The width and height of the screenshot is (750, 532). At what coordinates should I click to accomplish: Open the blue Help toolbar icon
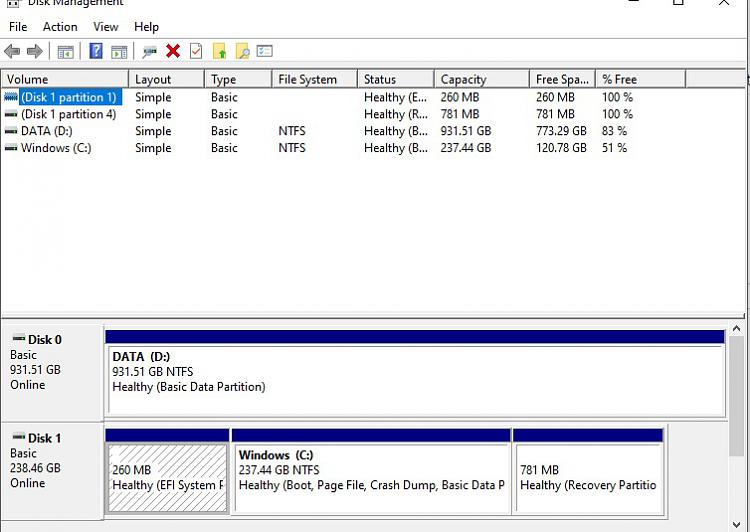click(96, 51)
